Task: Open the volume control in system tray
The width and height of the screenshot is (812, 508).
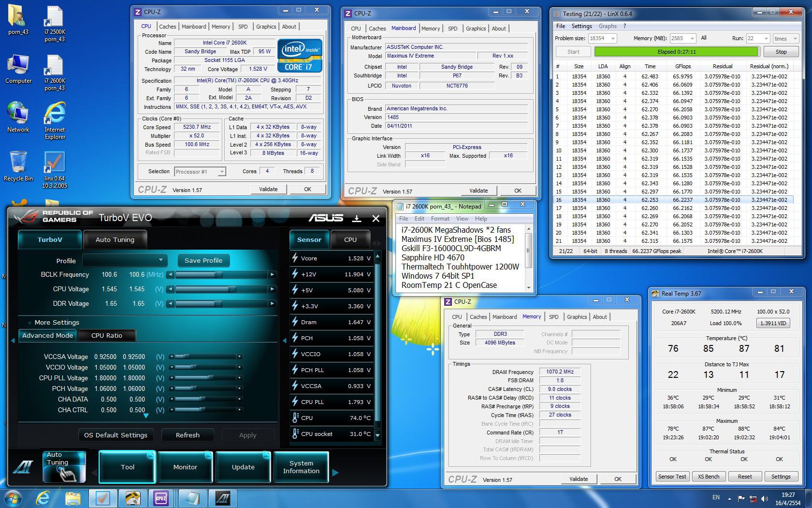Action: tap(765, 498)
